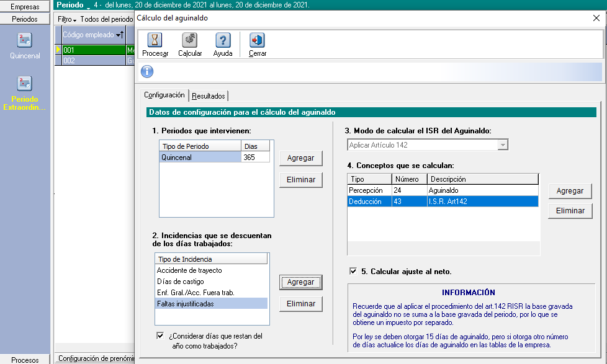Click Eliminar for calculated concepts
The image size is (607, 364).
point(570,211)
